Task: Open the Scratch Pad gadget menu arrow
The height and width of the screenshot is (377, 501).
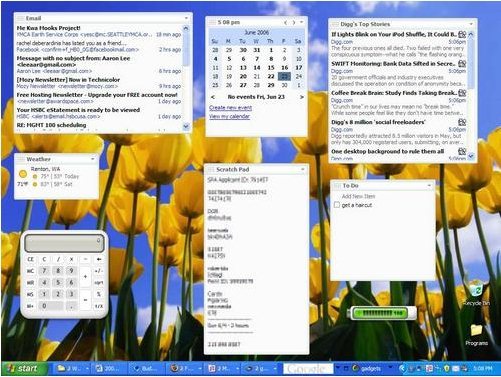Action: [303, 169]
